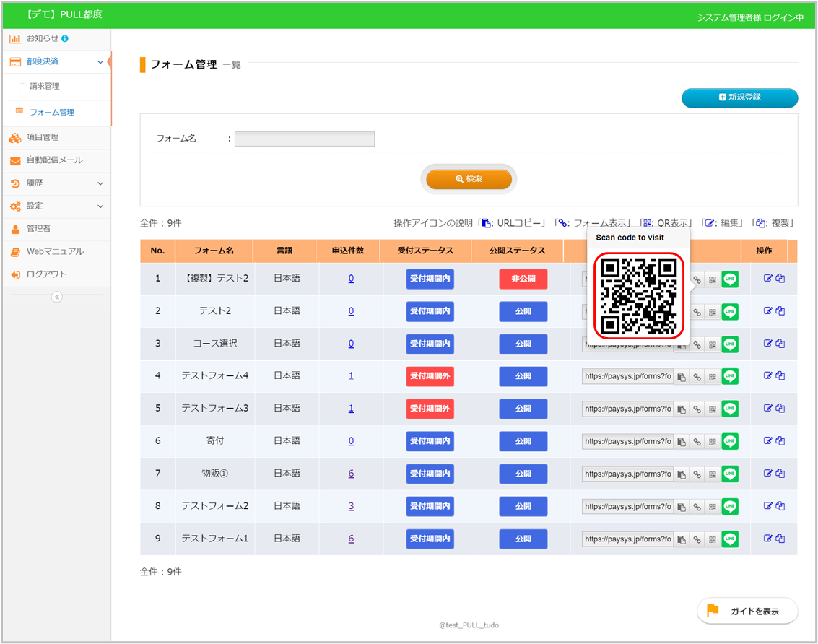Go to 項目管理 menu item
Viewport: 818px width, 644px height.
click(x=43, y=137)
